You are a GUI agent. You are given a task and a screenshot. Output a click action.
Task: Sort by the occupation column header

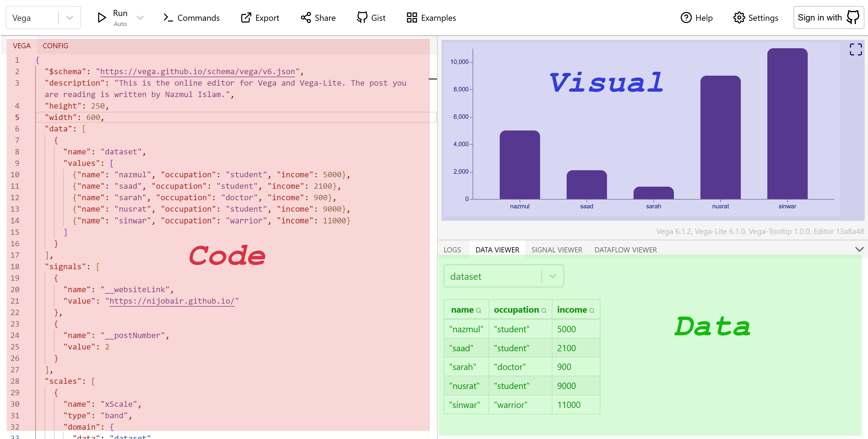pos(516,310)
